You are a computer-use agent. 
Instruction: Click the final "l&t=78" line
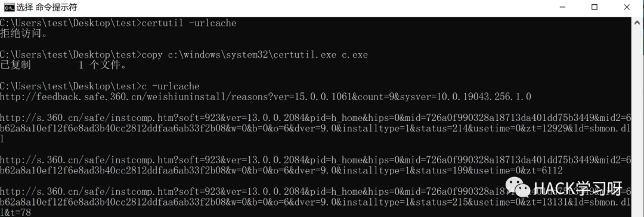(x=15, y=212)
